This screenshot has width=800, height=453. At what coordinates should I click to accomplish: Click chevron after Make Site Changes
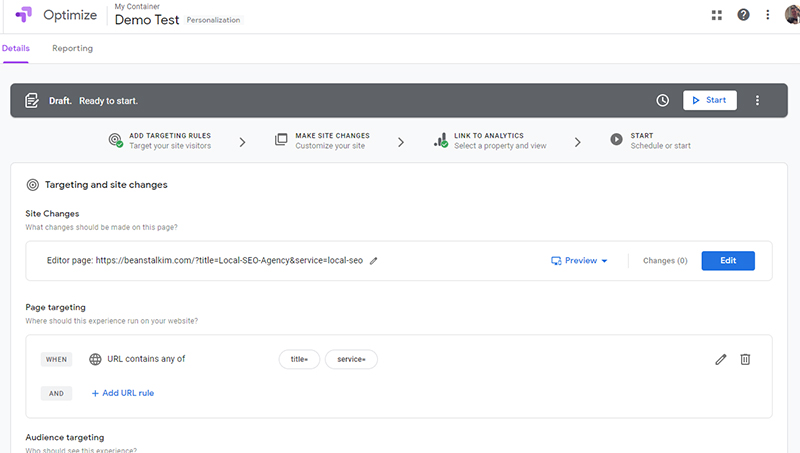pyautogui.click(x=401, y=142)
